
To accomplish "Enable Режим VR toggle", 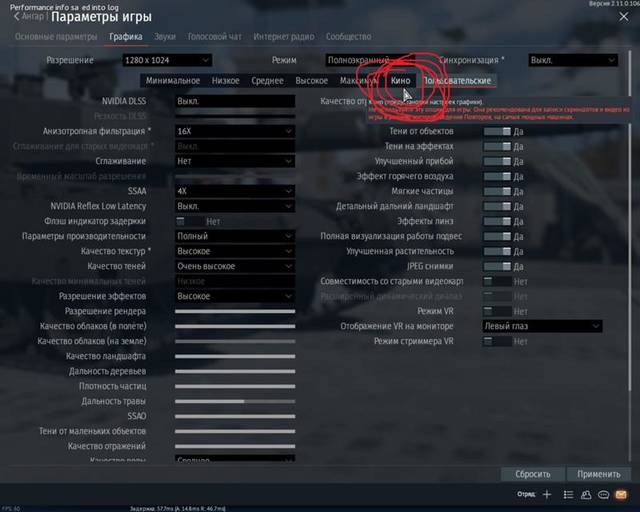I will point(497,312).
